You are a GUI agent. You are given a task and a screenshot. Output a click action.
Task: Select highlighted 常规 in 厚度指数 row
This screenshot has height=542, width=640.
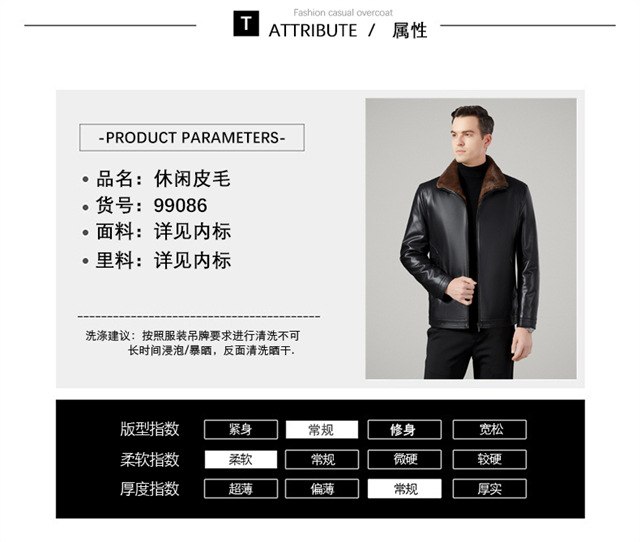404,489
